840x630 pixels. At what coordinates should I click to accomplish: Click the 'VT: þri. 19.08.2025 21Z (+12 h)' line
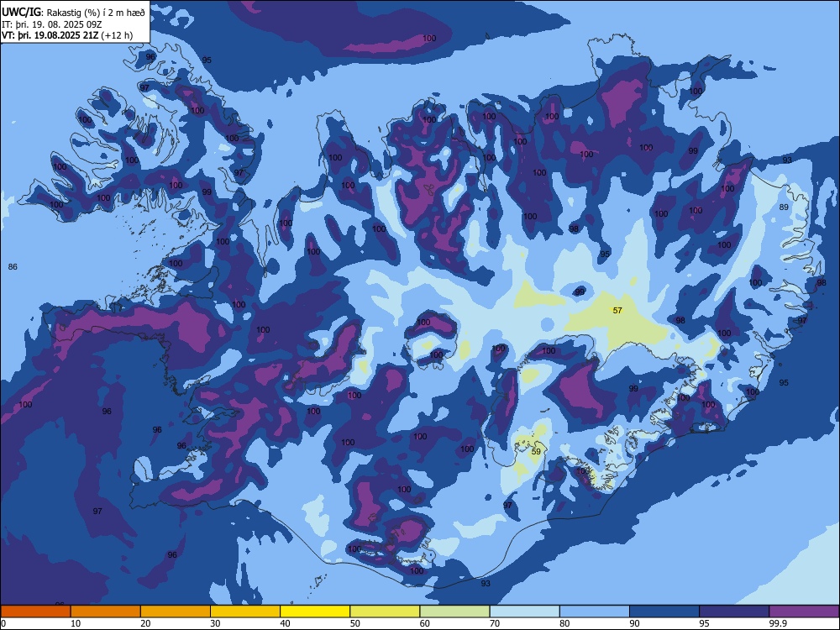(x=67, y=35)
